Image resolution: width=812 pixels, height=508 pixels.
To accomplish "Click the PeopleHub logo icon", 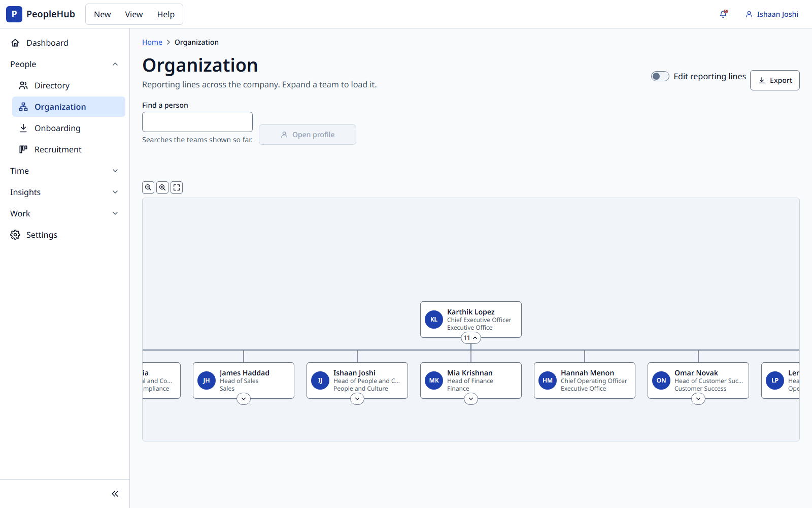I will click(x=14, y=14).
